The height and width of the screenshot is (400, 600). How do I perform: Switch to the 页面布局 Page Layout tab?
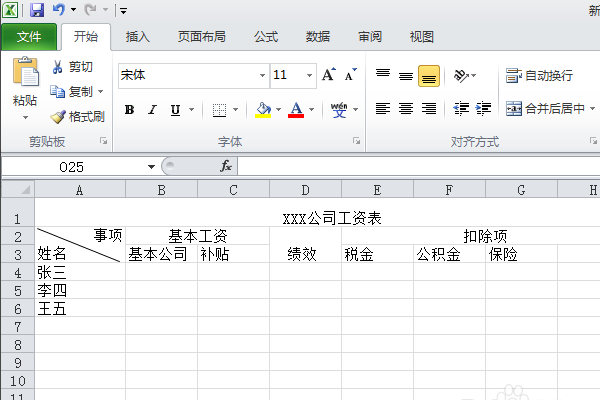[202, 37]
